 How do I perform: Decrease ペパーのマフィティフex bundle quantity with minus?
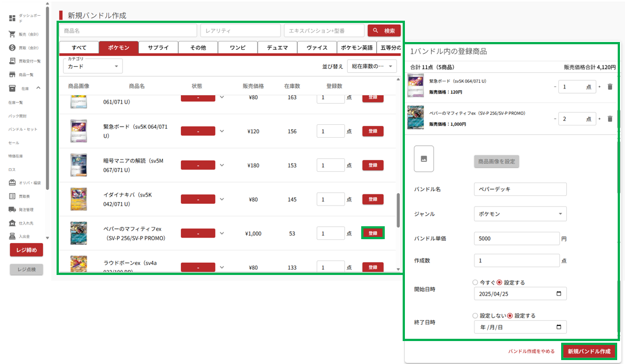coord(555,119)
